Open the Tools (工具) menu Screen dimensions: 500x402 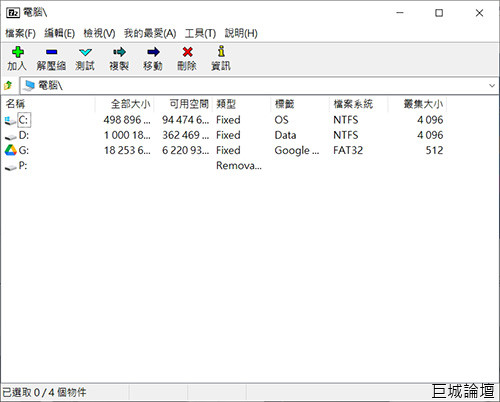(x=200, y=33)
